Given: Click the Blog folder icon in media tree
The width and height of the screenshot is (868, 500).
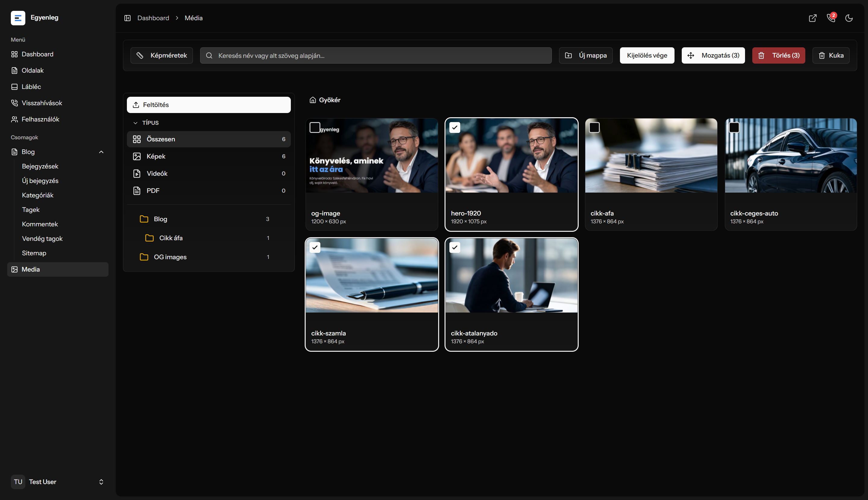Looking at the screenshot, I should coord(144,219).
